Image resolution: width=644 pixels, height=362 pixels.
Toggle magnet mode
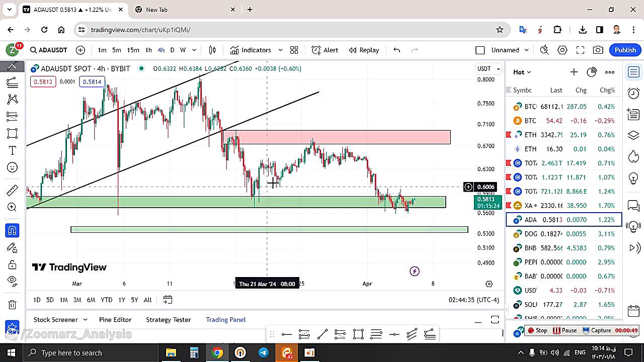click(13, 231)
